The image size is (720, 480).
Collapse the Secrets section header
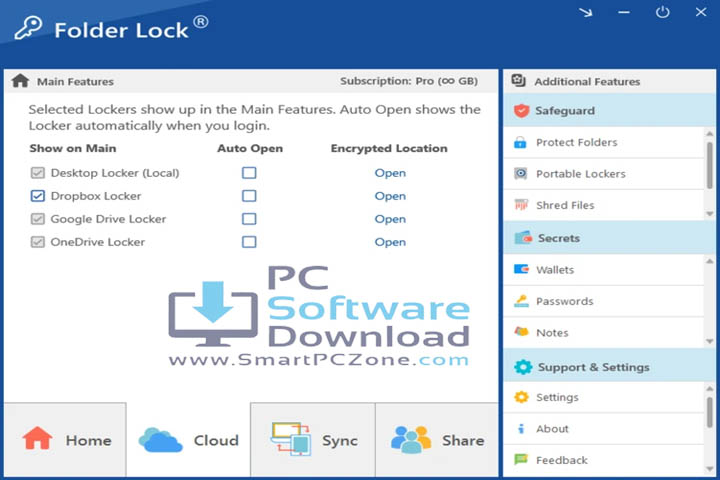click(609, 238)
